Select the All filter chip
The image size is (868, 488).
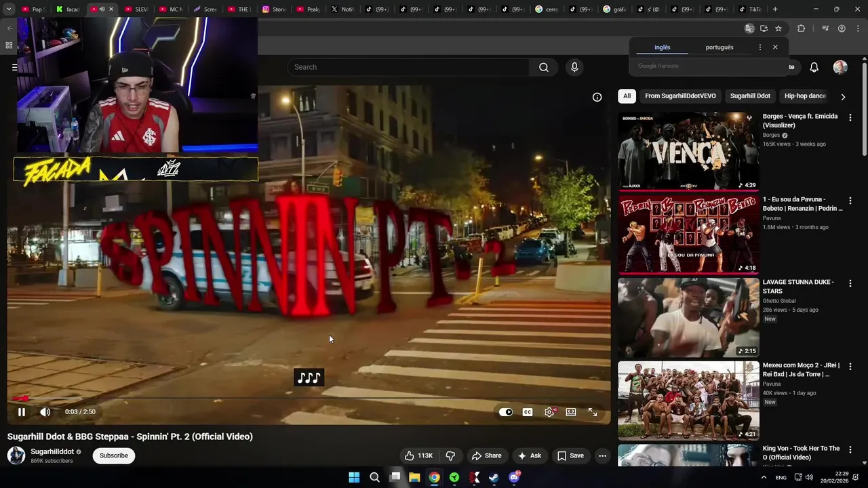click(627, 96)
